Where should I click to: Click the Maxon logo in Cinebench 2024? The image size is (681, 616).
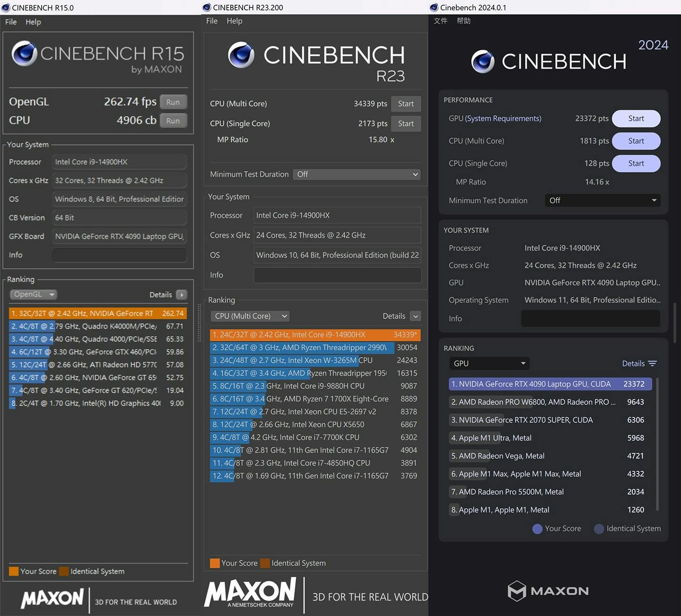(x=548, y=591)
